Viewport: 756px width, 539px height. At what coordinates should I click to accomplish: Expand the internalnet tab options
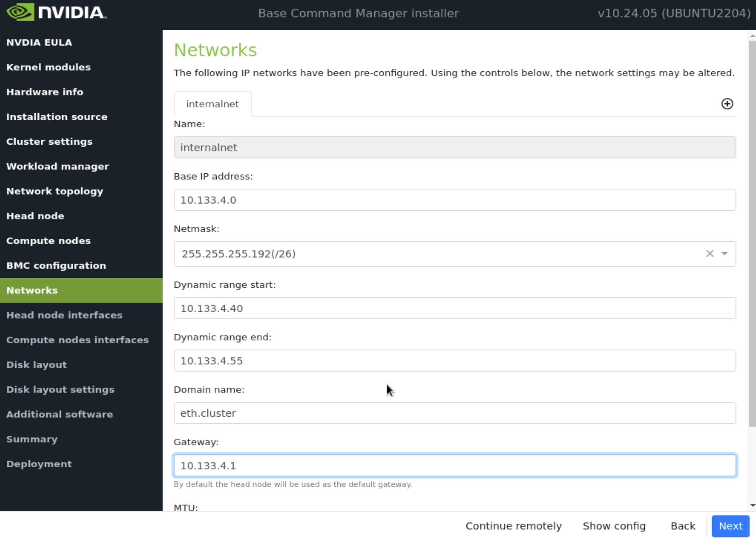tap(212, 104)
